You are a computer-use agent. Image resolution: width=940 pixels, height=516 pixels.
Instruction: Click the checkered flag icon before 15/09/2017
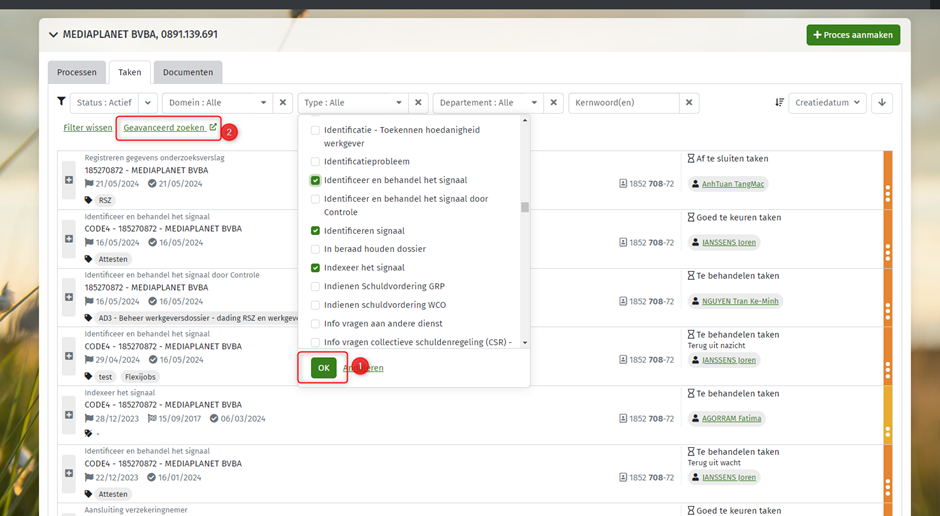coord(152,418)
